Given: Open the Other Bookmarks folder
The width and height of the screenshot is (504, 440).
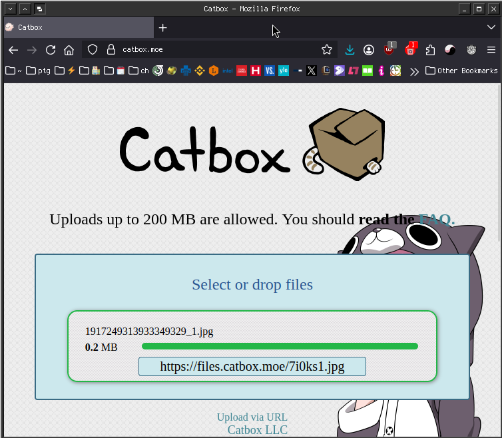Looking at the screenshot, I should [462, 71].
